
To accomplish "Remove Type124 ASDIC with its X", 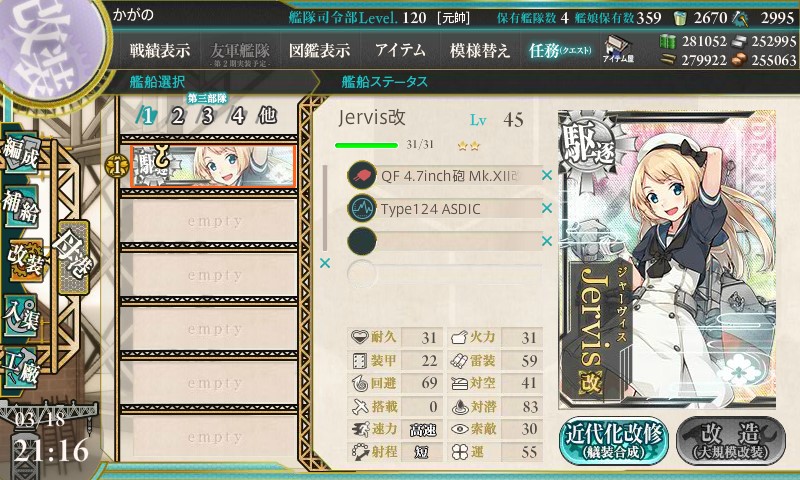I will (547, 208).
